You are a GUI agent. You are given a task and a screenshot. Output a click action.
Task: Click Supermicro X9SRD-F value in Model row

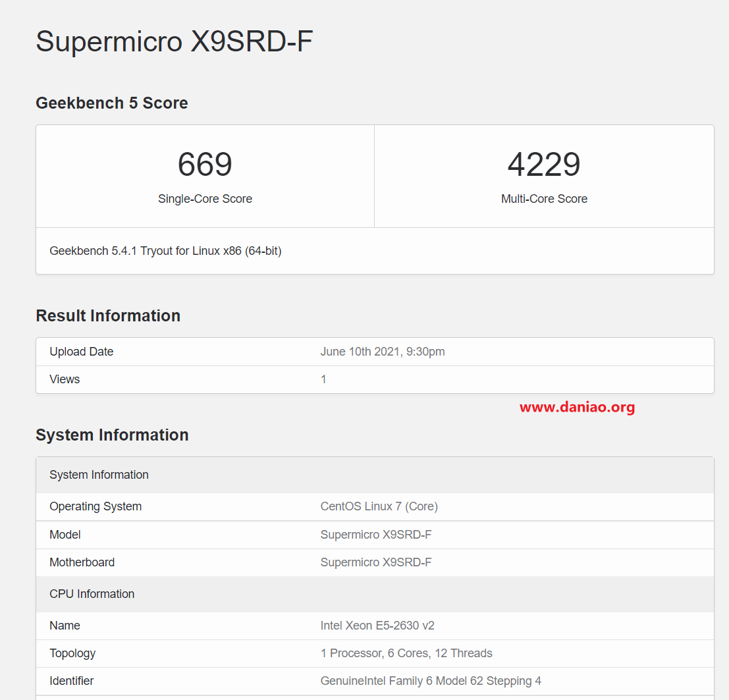[375, 535]
